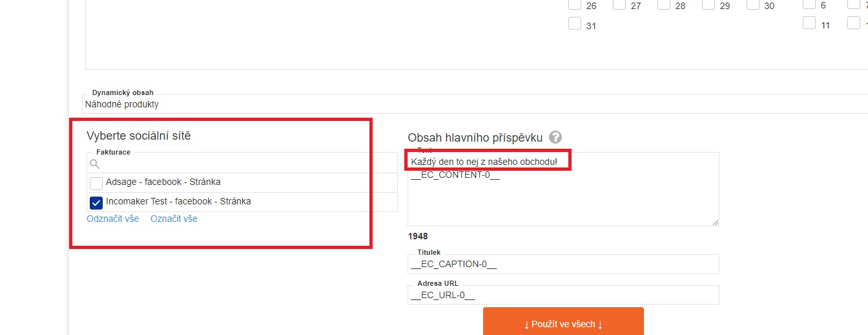
Task: Enable the day 28 checkbox
Action: 663,5
